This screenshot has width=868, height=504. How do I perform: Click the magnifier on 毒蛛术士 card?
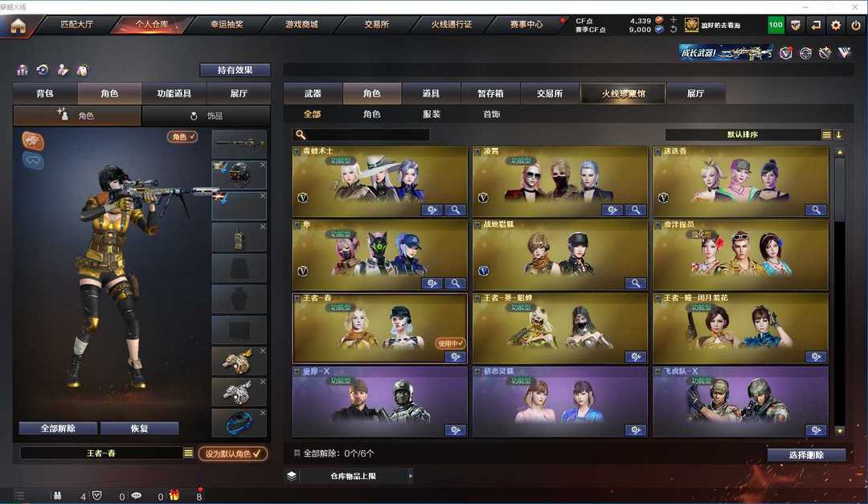click(455, 210)
